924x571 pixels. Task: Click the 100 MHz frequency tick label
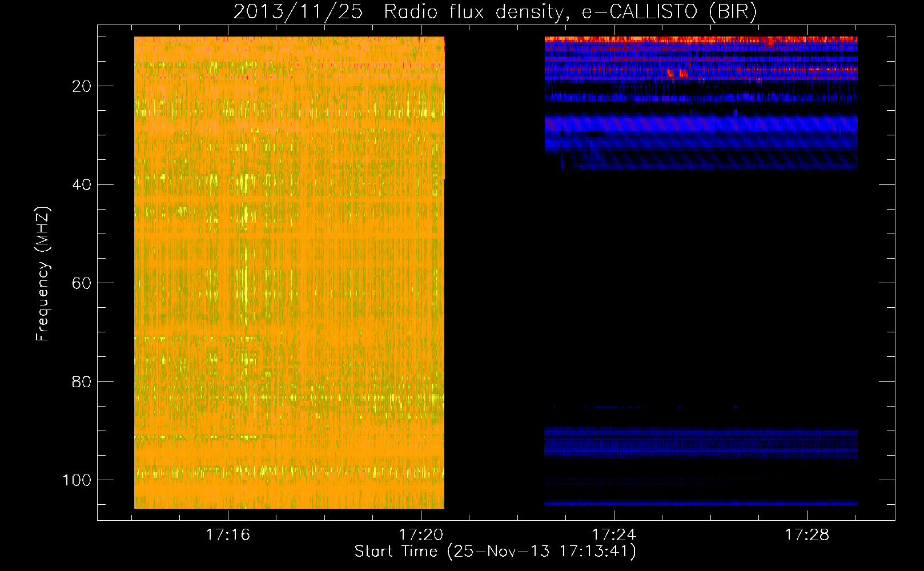point(77,480)
